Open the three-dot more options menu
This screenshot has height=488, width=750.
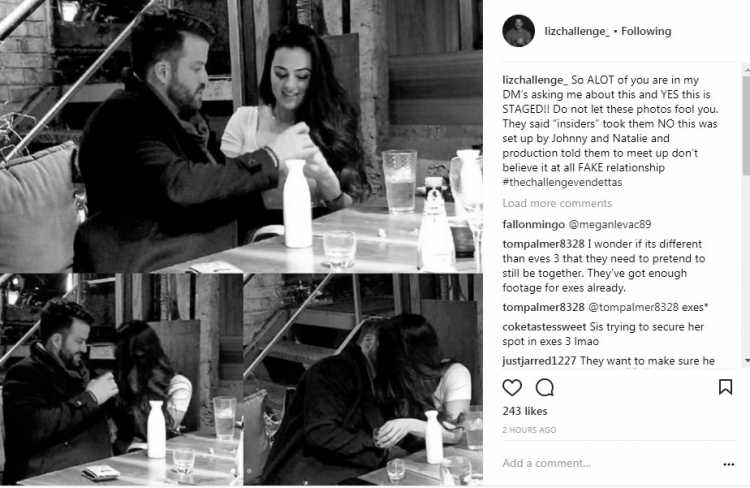point(728,464)
